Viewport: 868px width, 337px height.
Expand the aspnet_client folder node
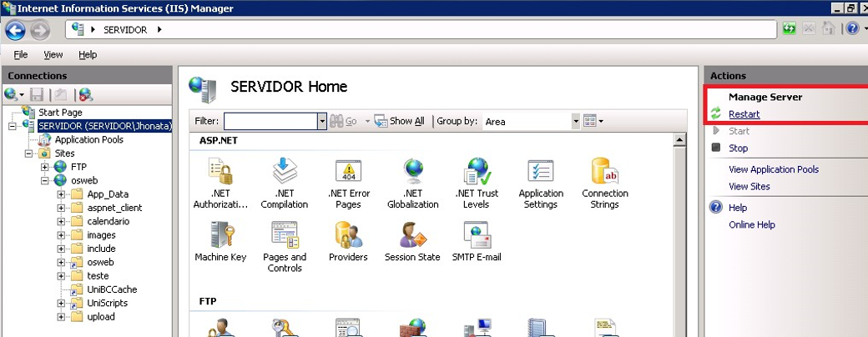[x=62, y=208]
